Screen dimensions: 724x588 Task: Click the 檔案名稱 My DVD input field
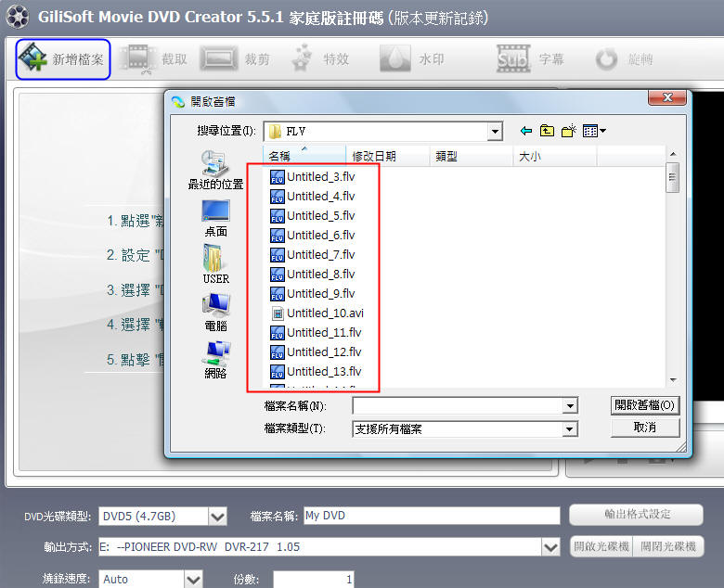tap(430, 516)
